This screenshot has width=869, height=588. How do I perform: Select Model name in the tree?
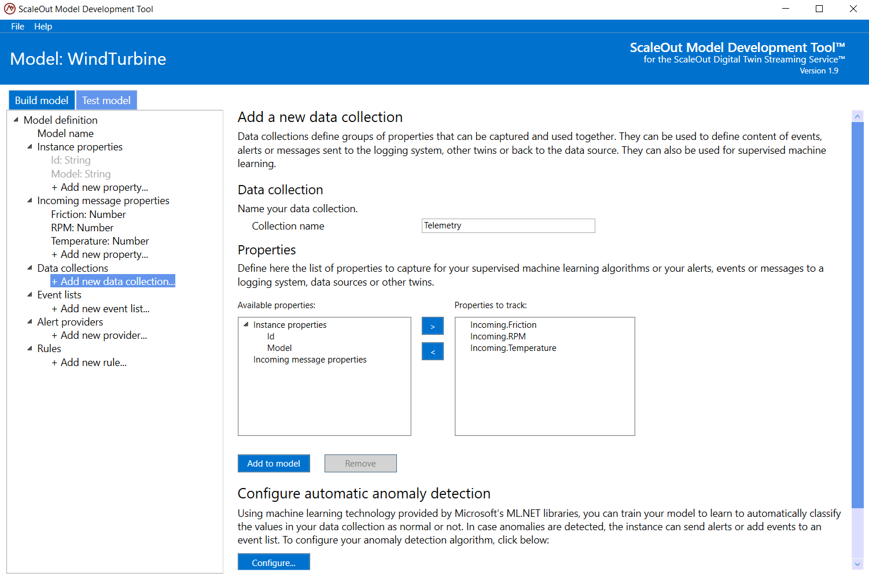pos(65,134)
